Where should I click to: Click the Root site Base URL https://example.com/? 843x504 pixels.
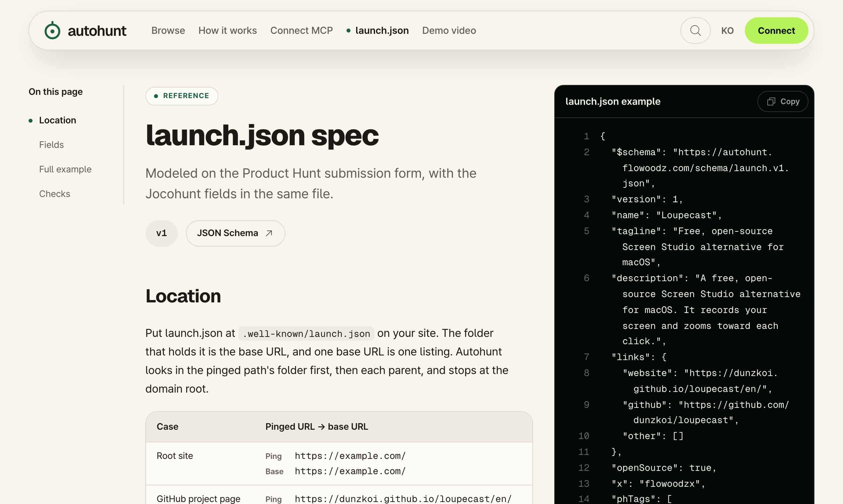point(350,472)
